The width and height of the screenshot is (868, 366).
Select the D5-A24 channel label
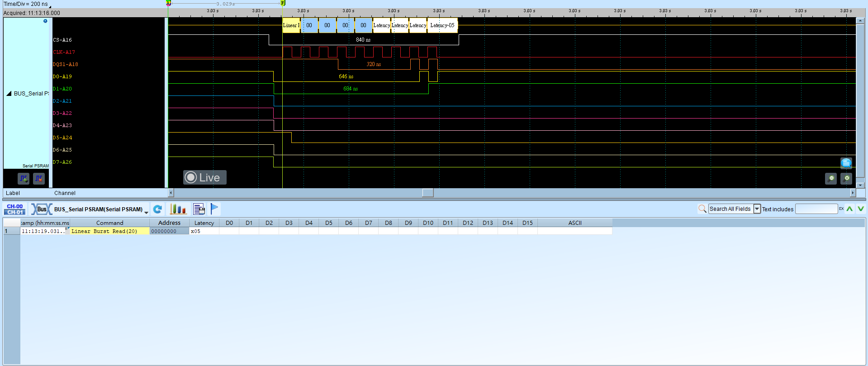pos(62,138)
